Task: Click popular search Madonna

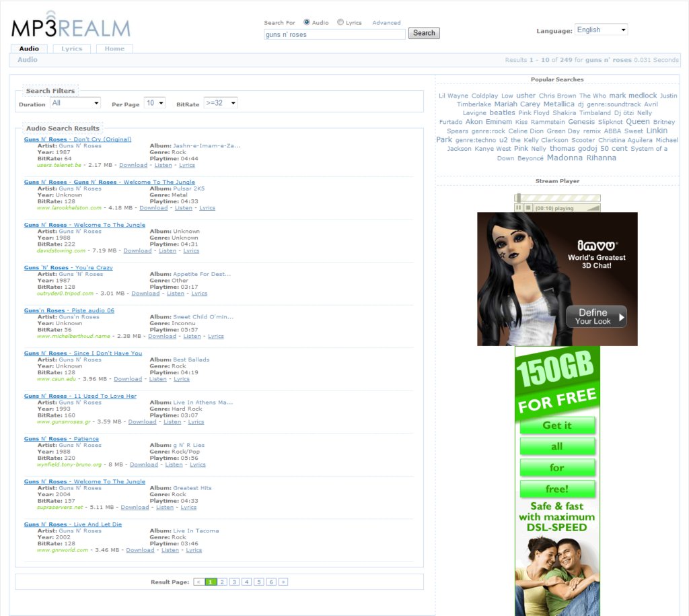Action: pyautogui.click(x=565, y=158)
